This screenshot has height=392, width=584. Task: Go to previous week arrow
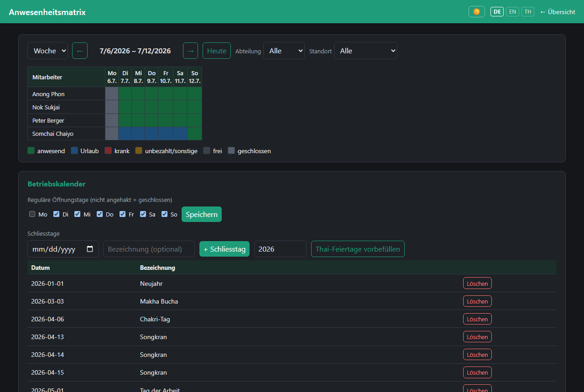80,51
